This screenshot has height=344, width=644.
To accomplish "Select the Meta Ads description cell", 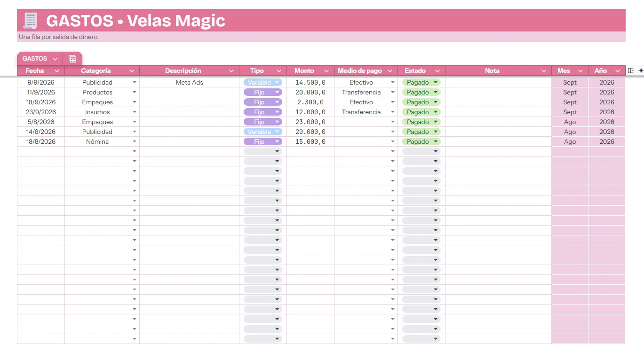I will pos(190,82).
